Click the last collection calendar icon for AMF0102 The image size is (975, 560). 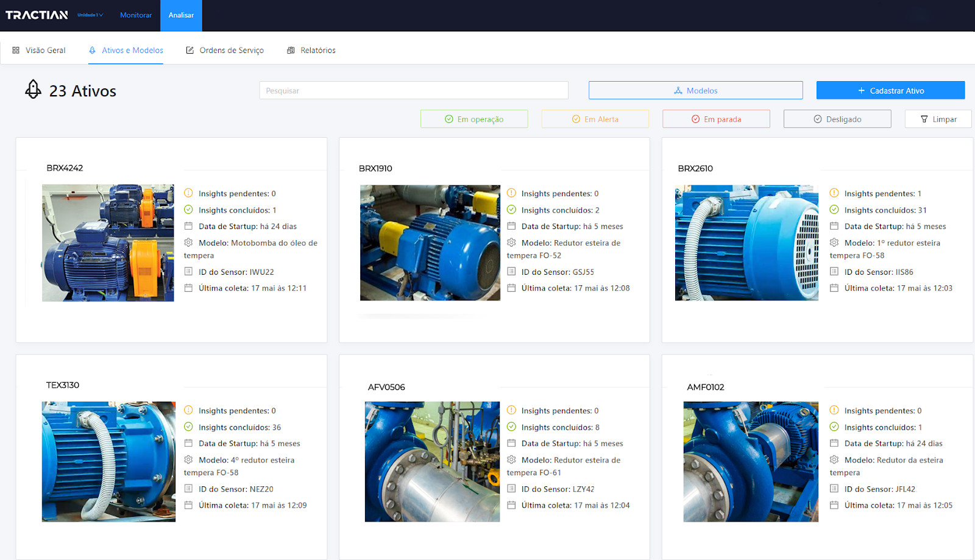[834, 505]
